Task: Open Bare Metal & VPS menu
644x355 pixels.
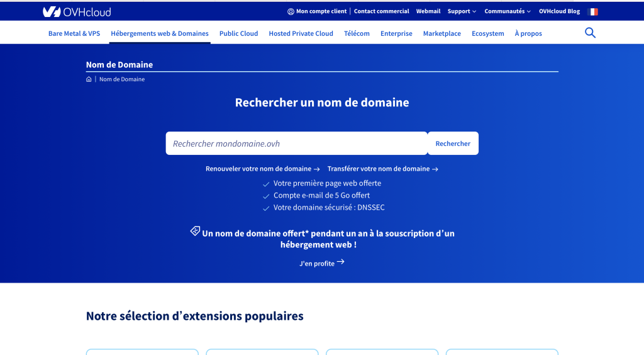Action: click(x=74, y=34)
